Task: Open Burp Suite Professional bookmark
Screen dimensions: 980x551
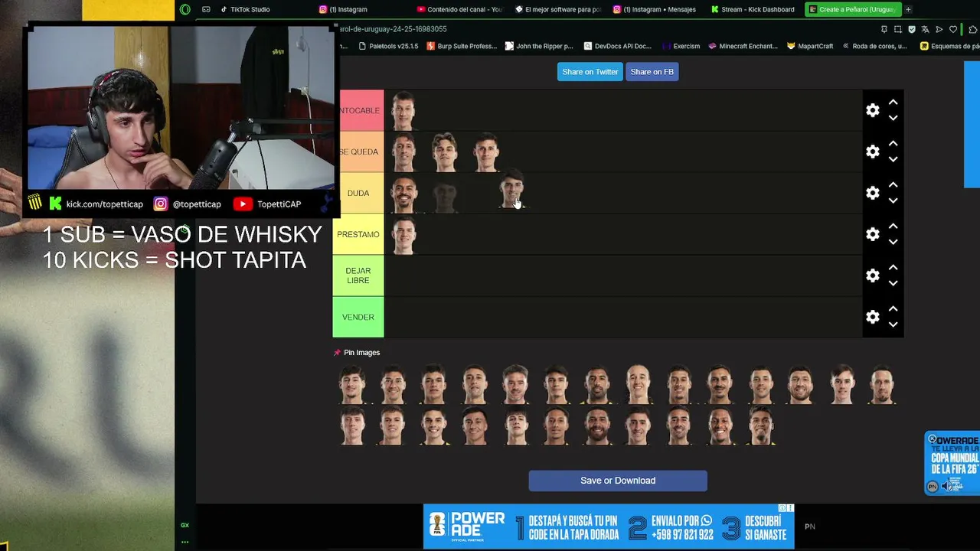Action: point(461,46)
